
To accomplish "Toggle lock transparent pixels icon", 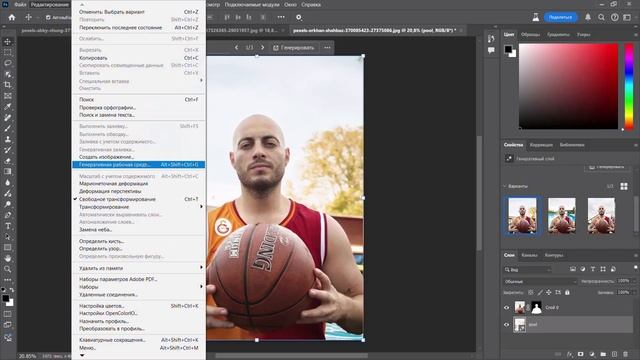I will click(530, 292).
